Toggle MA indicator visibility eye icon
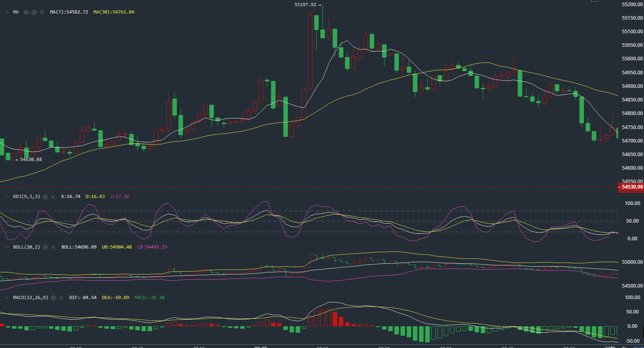Viewport: 644px width, 348px height. (26, 12)
